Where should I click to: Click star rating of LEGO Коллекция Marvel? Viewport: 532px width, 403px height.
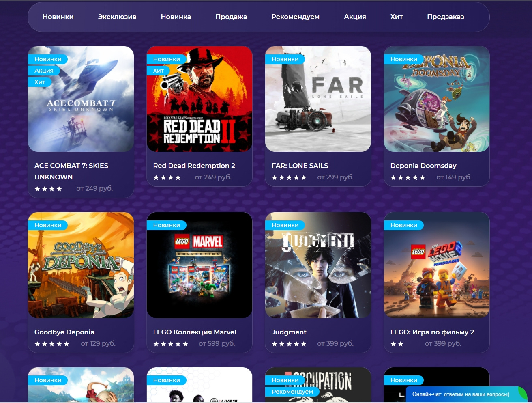171,344
